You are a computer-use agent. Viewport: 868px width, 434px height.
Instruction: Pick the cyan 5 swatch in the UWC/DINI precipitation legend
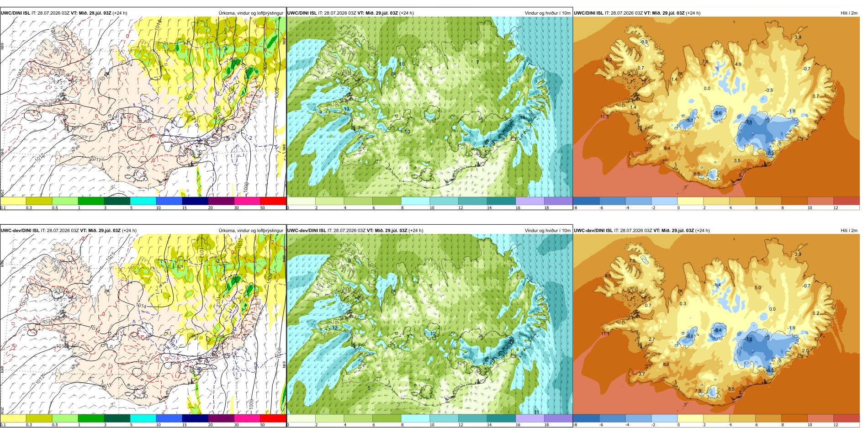click(x=143, y=201)
